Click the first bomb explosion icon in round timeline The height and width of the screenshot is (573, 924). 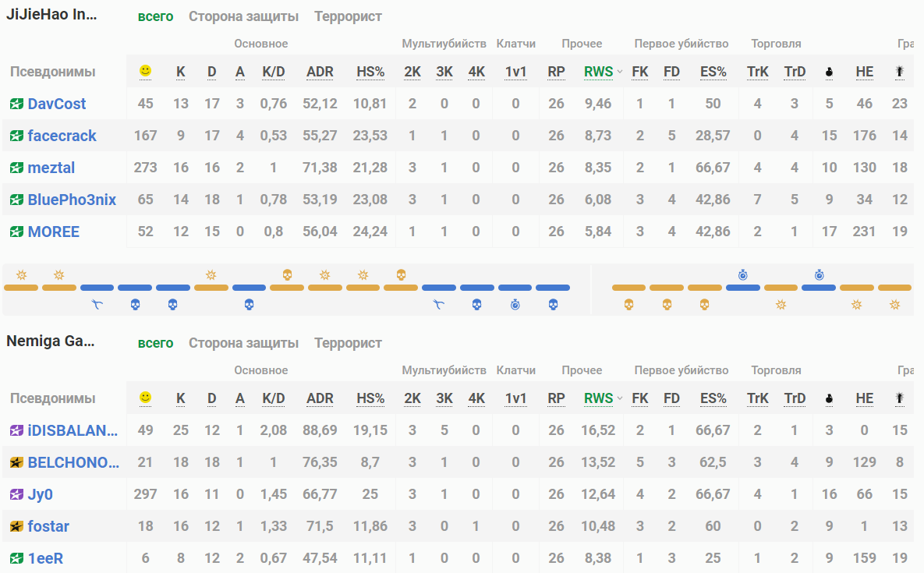click(x=21, y=275)
